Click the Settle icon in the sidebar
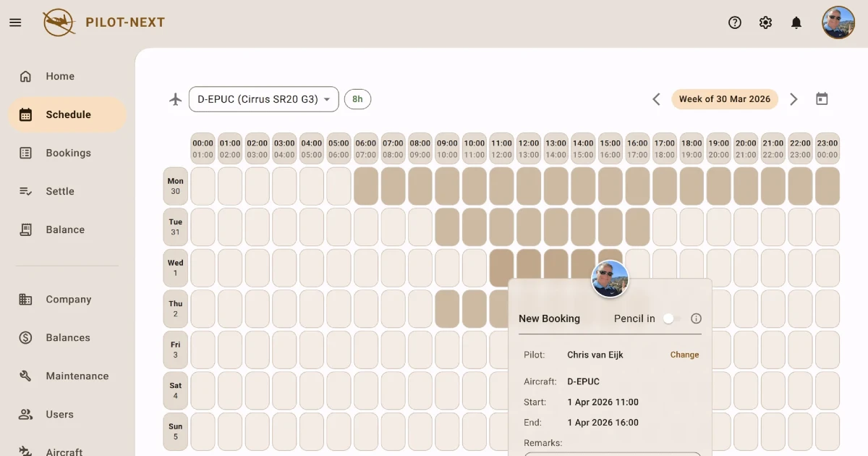Viewport: 868px width, 456px height. pos(25,191)
